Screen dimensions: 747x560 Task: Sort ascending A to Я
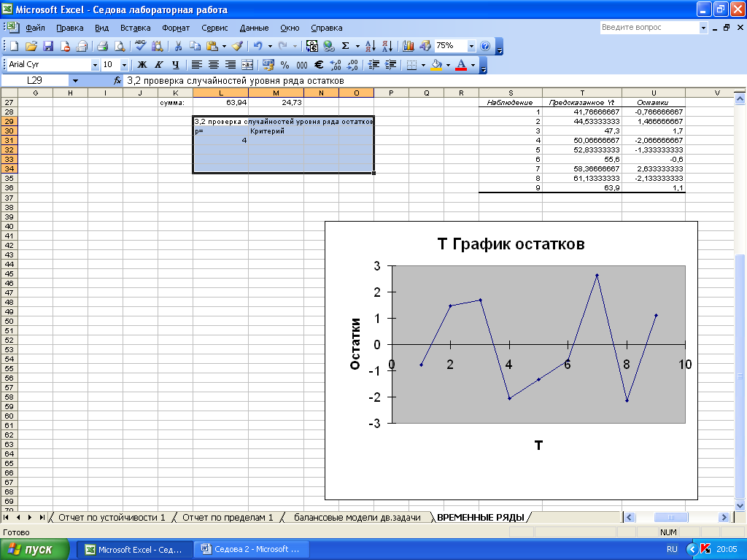371,46
